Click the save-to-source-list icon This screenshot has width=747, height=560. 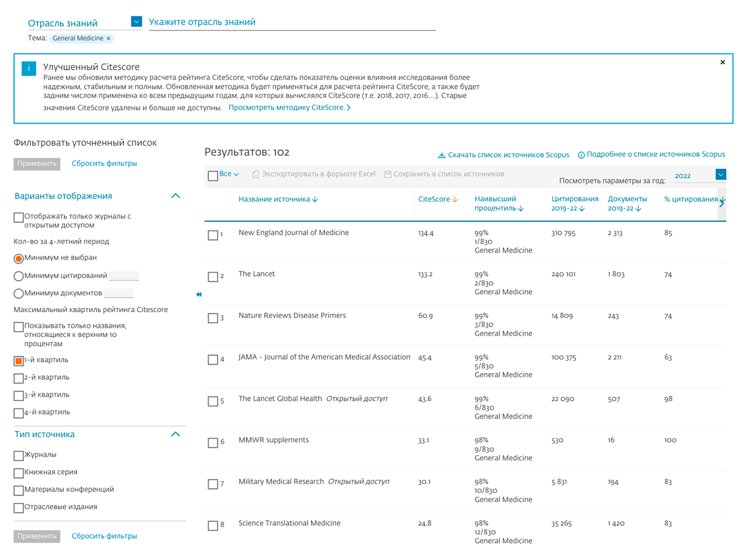tap(388, 174)
